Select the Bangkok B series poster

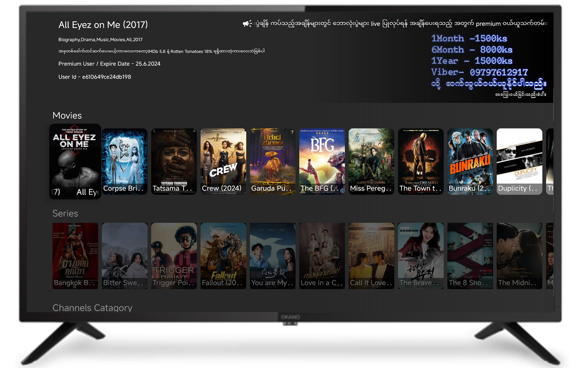pos(75,254)
